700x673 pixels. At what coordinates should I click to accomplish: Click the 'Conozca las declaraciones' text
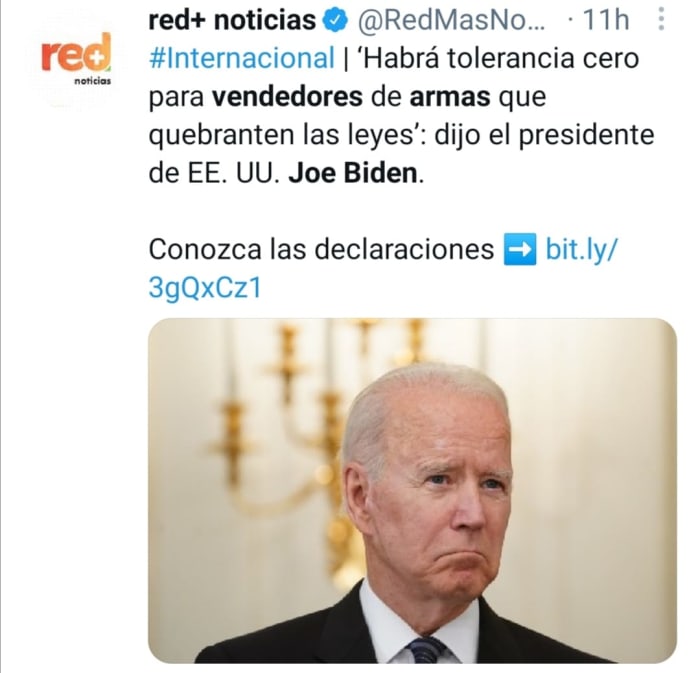[321, 249]
